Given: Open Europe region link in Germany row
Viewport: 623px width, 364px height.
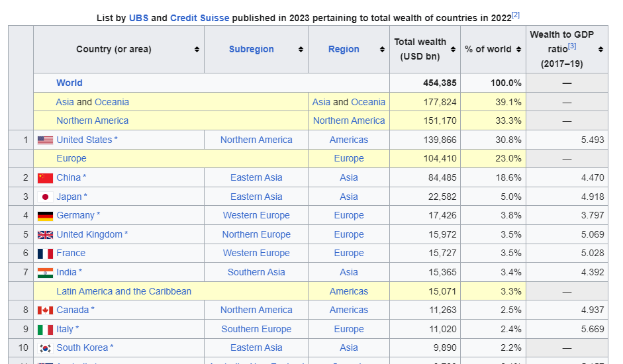Looking at the screenshot, I should [x=349, y=215].
